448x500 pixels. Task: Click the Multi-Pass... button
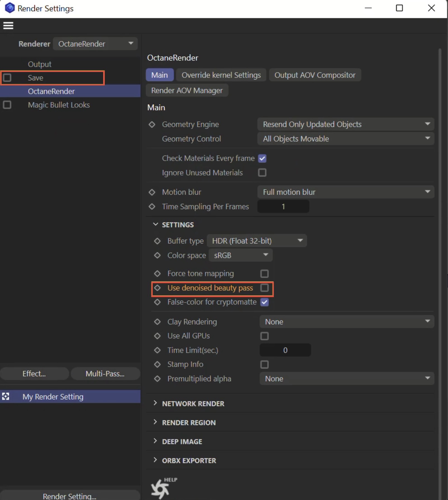pos(105,374)
